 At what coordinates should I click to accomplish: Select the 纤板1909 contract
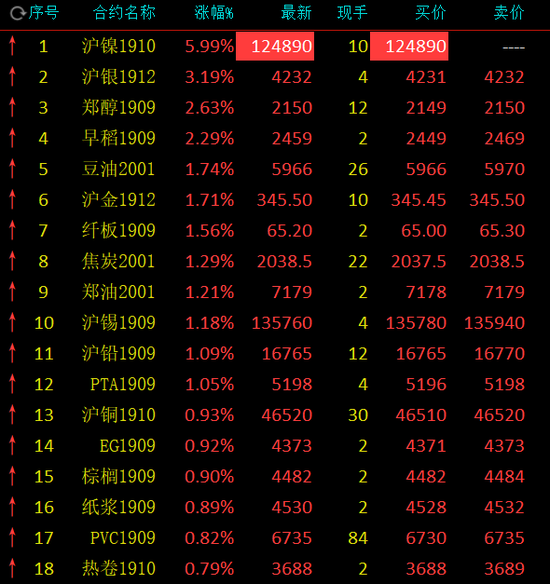118,231
